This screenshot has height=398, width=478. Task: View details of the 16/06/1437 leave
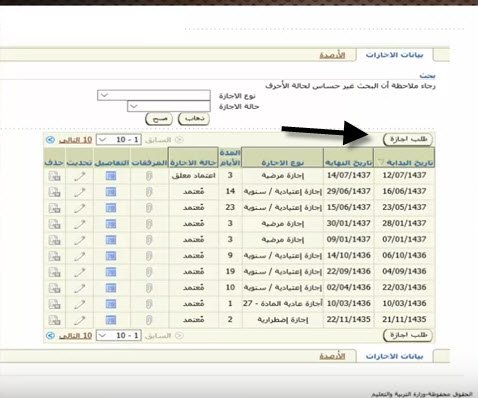[111, 192]
